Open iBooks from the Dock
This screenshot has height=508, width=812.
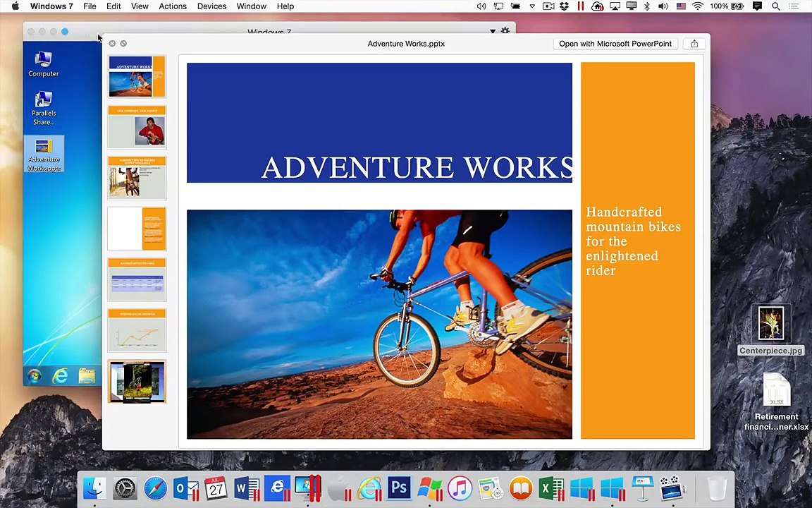(x=521, y=488)
